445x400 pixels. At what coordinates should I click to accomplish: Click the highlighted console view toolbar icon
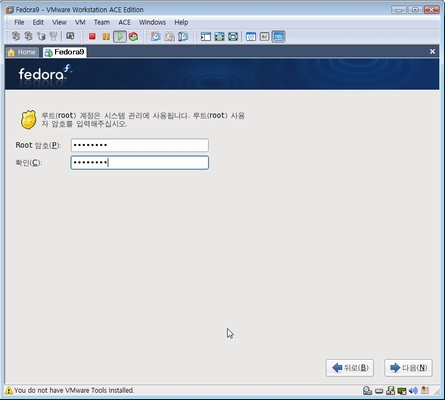(x=279, y=36)
